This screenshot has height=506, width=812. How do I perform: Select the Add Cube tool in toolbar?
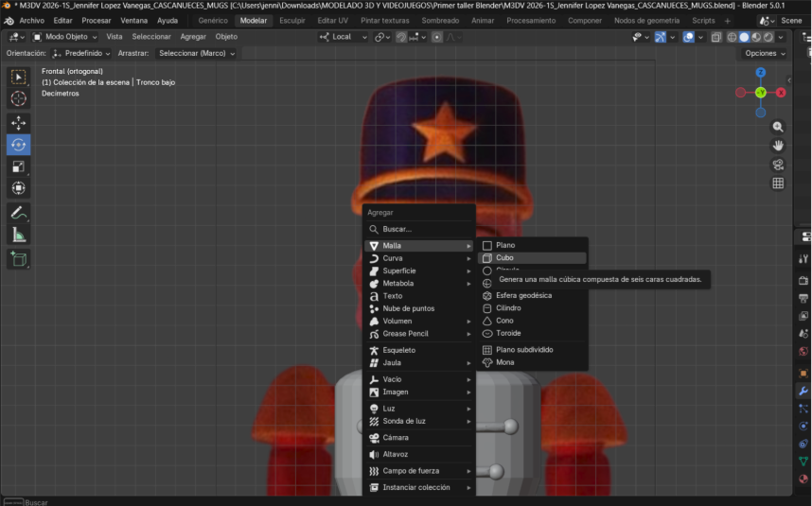(18, 258)
